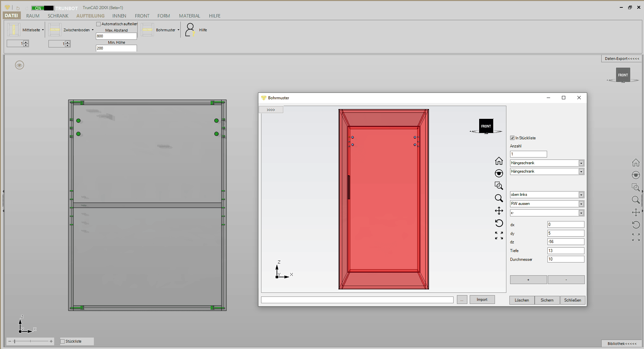Screen dimensions: 644x349
Task: Click the Zwischenboden tool icon
Action: tap(55, 30)
